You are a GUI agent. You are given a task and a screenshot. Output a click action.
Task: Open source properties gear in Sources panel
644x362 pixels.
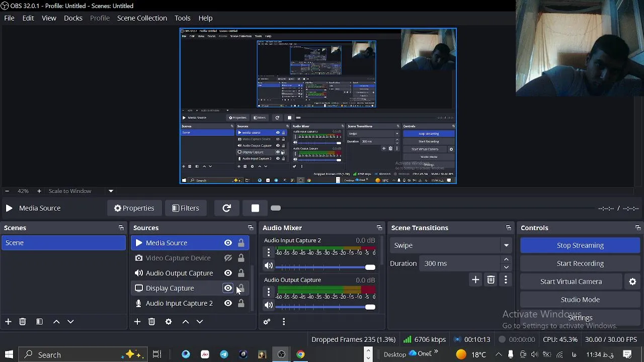pyautogui.click(x=169, y=322)
